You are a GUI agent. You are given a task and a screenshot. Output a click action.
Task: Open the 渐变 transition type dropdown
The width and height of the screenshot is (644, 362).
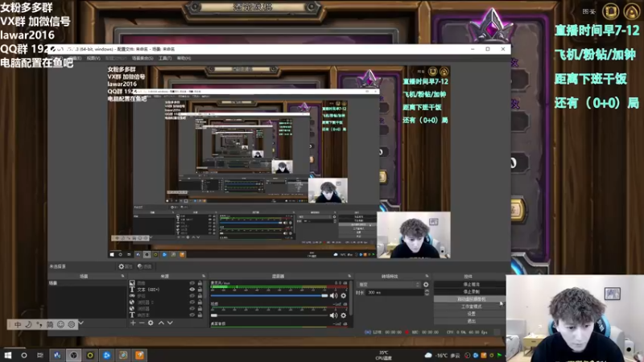pyautogui.click(x=389, y=285)
